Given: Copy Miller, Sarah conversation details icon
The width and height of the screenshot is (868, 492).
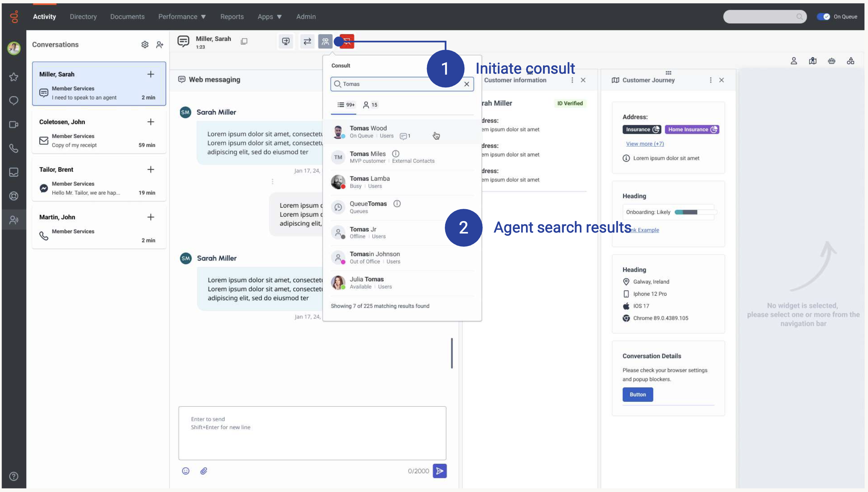Looking at the screenshot, I should click(244, 41).
